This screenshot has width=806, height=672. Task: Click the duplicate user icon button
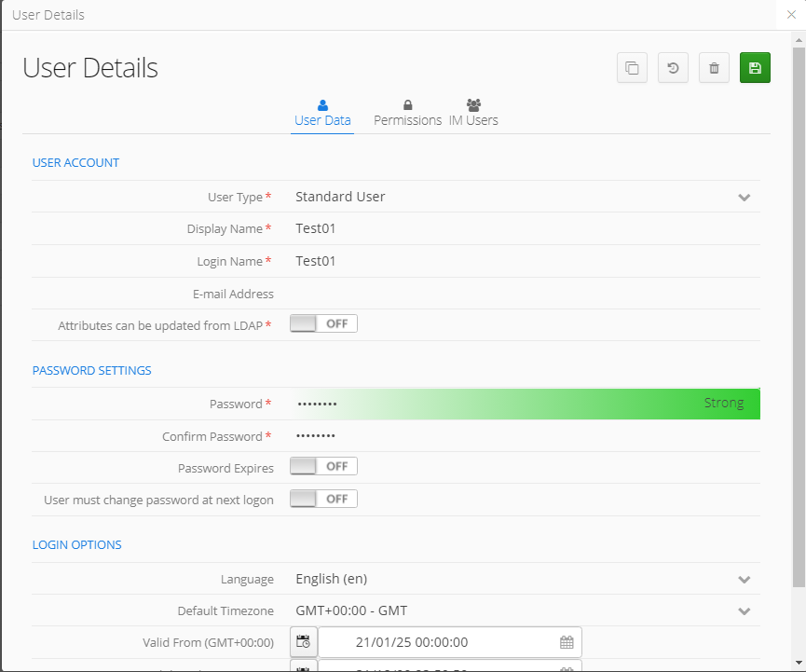point(632,68)
